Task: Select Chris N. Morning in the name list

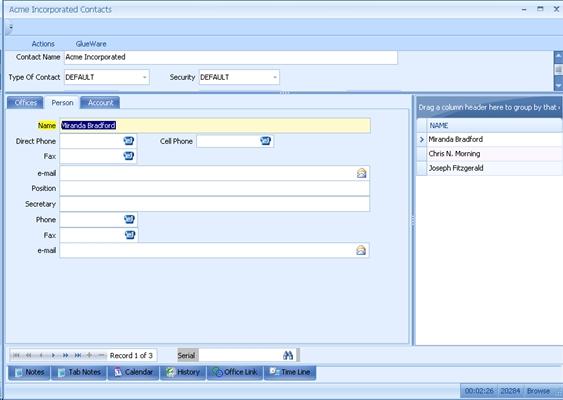Action: 494,154
